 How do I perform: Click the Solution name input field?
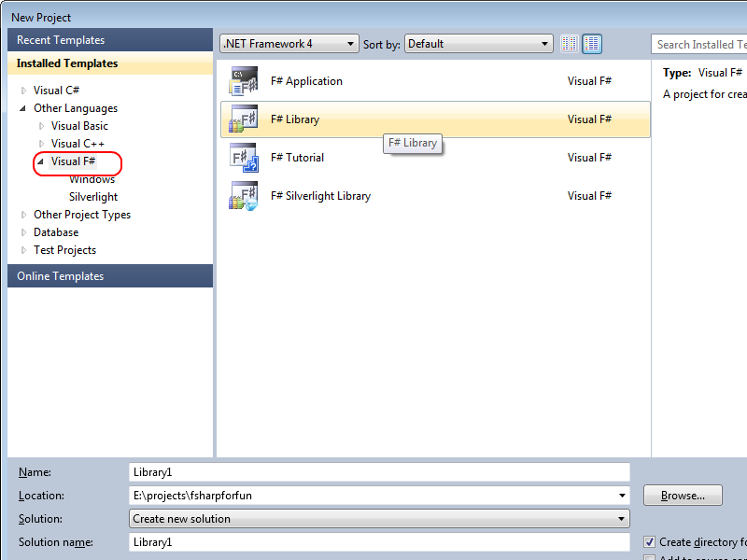379,542
